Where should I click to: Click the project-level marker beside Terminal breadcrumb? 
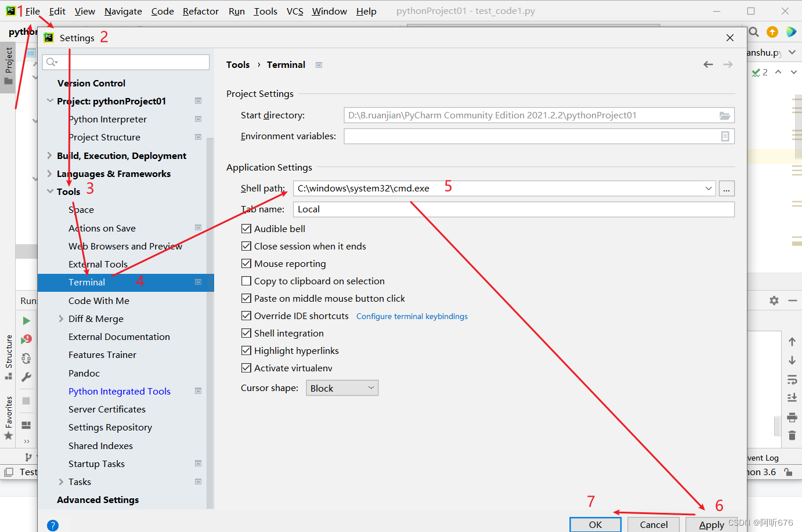[319, 65]
